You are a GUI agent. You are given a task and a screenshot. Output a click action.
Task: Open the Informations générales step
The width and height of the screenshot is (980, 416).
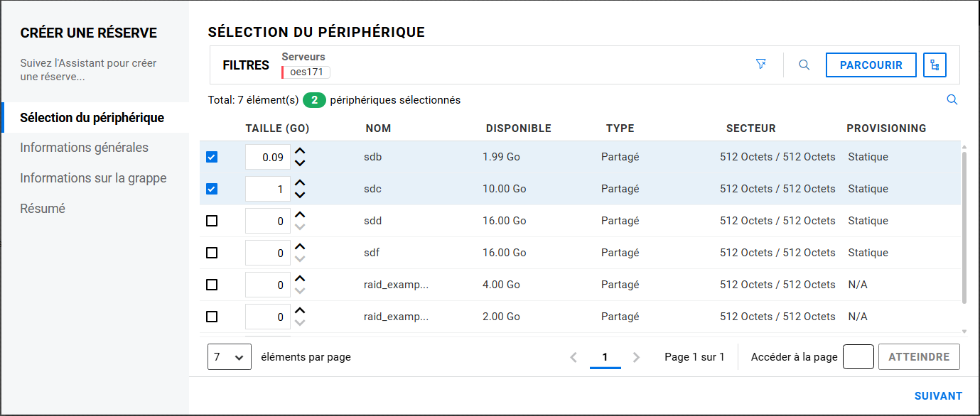pyautogui.click(x=84, y=148)
